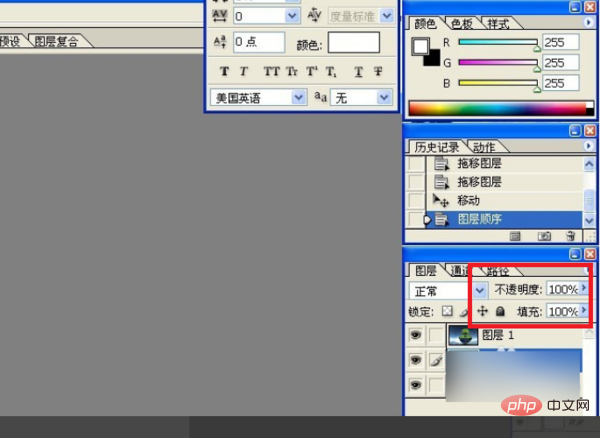Screen dimensions: 600x438
Task: Open the 不透明度 opacity slider arrow
Action: point(584,287)
